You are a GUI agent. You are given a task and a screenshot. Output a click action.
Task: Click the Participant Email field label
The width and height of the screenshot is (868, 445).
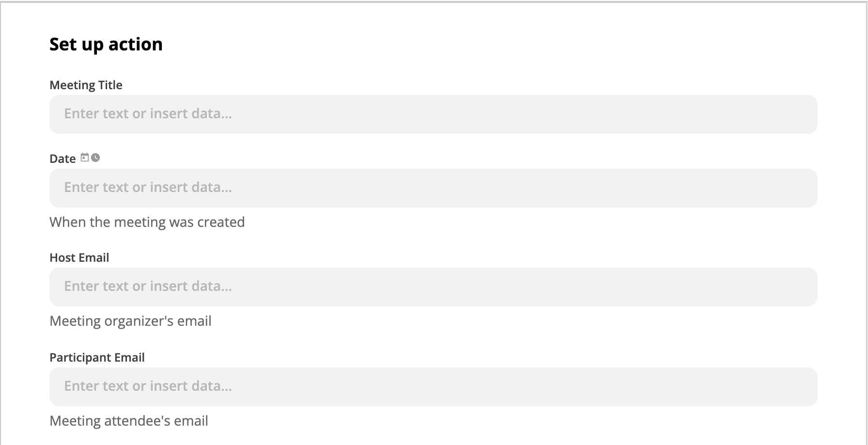(x=97, y=358)
